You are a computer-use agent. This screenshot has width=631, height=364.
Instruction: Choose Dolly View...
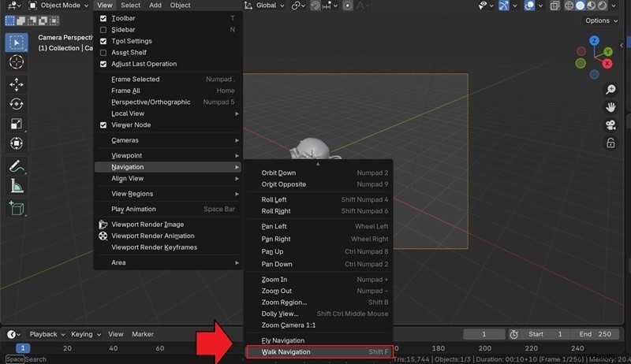(x=319, y=314)
